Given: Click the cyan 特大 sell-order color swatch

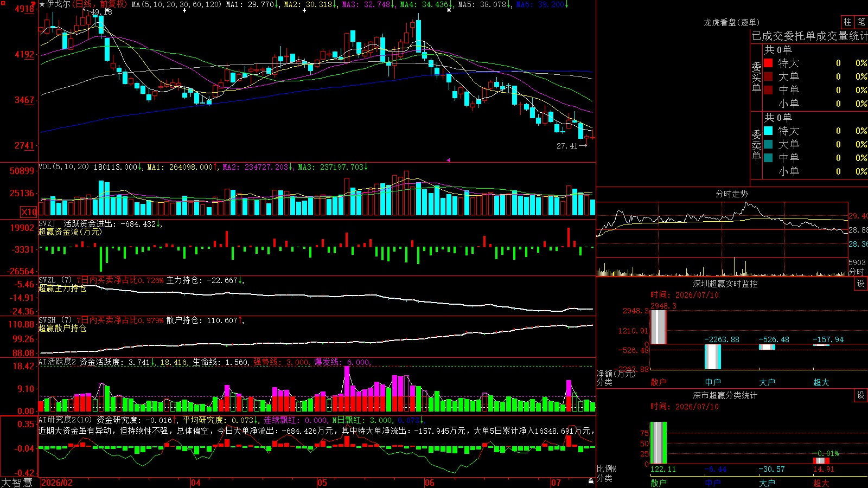Looking at the screenshot, I should coord(768,131).
